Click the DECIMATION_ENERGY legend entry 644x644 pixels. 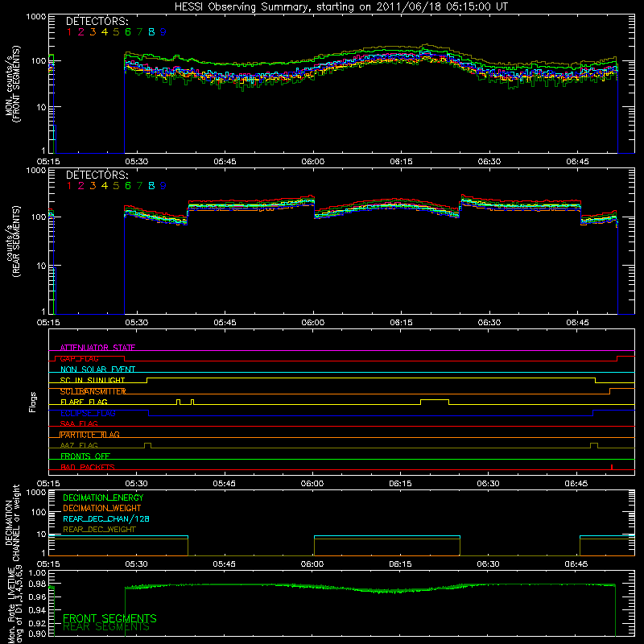click(x=103, y=497)
